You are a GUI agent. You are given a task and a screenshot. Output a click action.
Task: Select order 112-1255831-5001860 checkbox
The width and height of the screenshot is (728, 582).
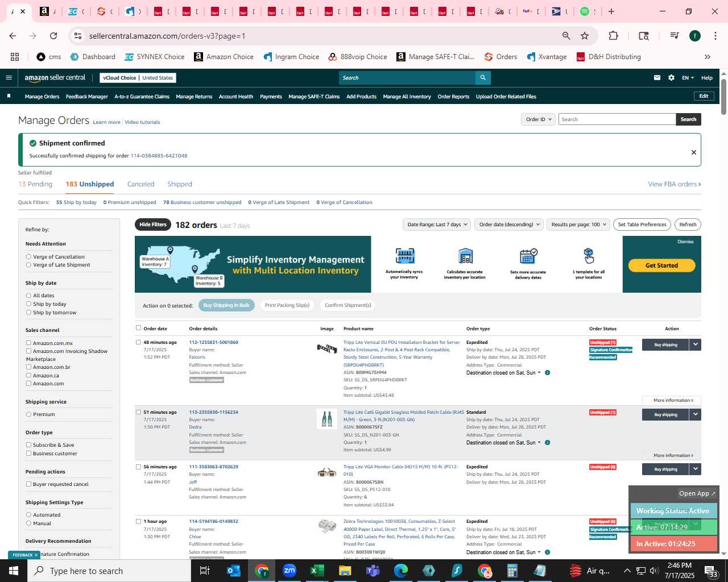pyautogui.click(x=138, y=343)
